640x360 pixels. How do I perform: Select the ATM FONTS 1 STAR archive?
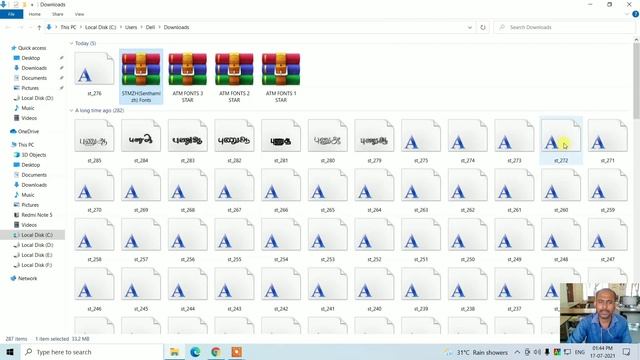click(281, 77)
